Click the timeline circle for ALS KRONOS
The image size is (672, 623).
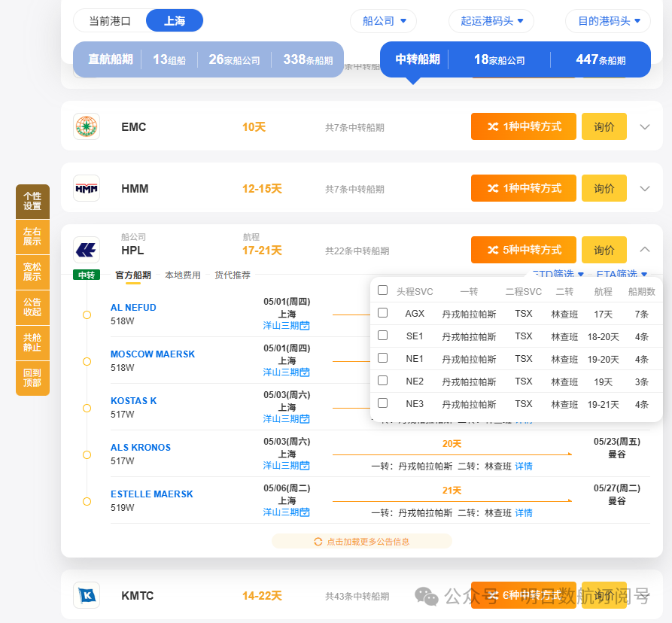coord(87,454)
